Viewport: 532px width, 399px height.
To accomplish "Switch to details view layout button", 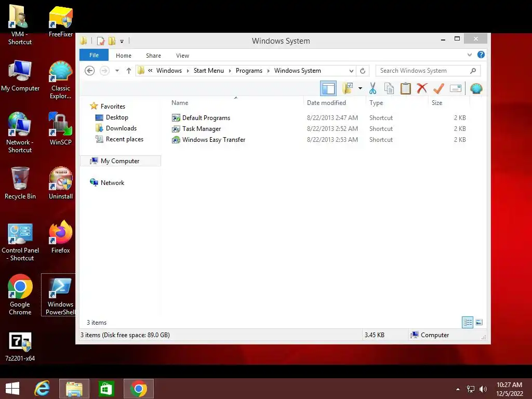I will [467, 322].
